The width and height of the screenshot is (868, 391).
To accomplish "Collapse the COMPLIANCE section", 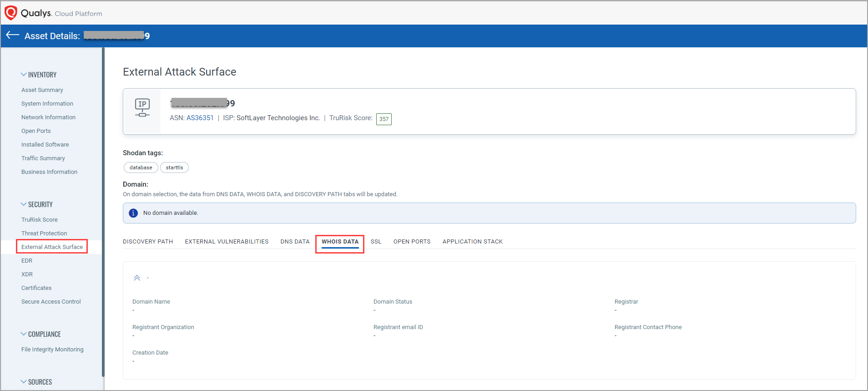I will pyautogui.click(x=24, y=334).
